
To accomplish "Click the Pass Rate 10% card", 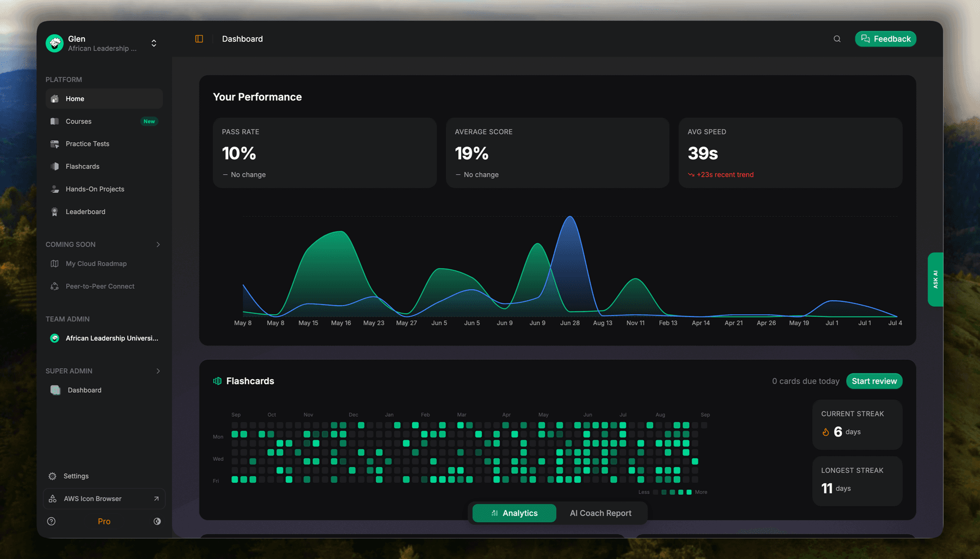I will pyautogui.click(x=324, y=153).
